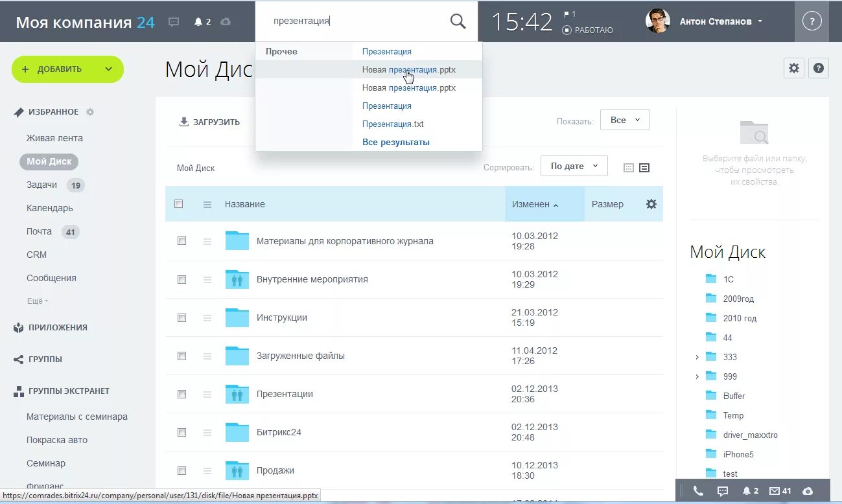Open Календарь in sidebar

point(50,208)
